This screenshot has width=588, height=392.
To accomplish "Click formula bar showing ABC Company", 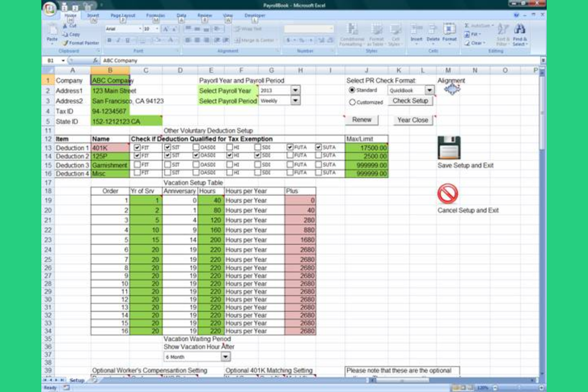I will [320, 60].
